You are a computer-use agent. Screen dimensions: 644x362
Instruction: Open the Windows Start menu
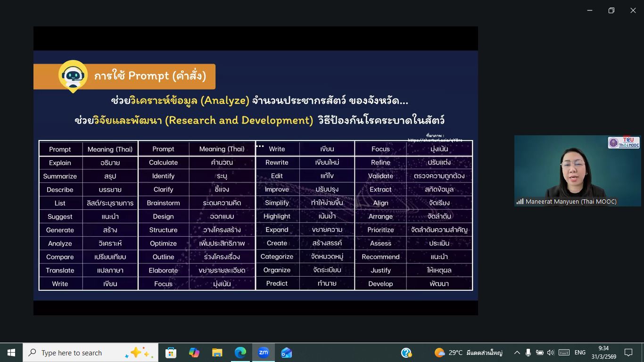click(x=11, y=353)
